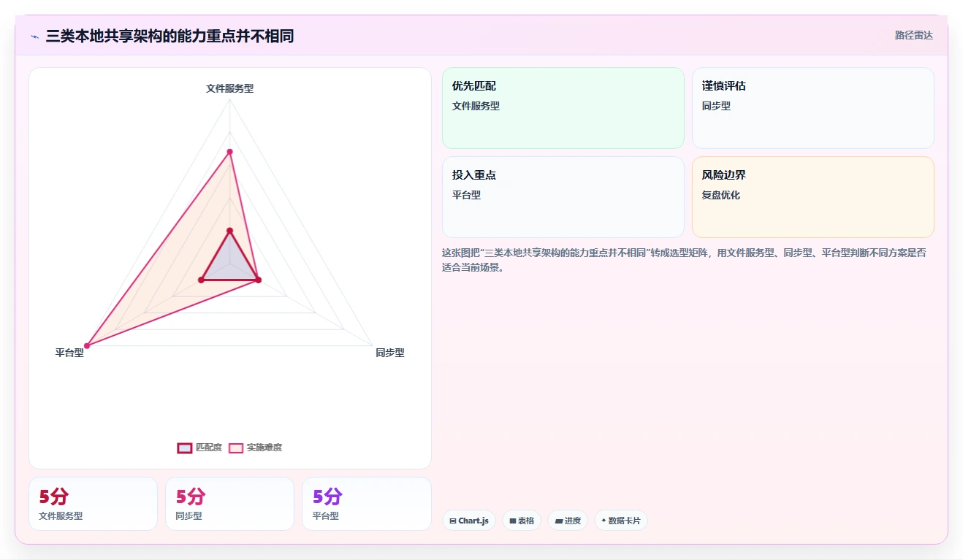Open the 投入重点 card
Image resolution: width=963 pixels, height=560 pixels.
point(563,197)
